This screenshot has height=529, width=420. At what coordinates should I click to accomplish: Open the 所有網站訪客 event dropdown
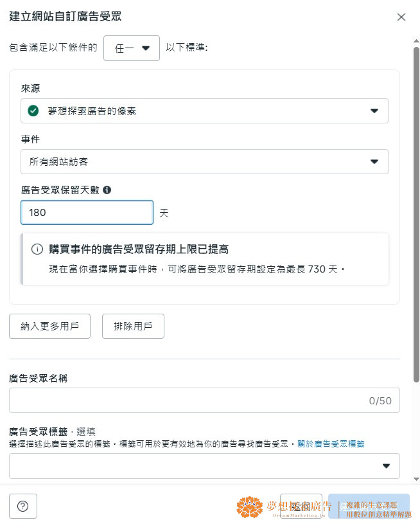click(204, 161)
